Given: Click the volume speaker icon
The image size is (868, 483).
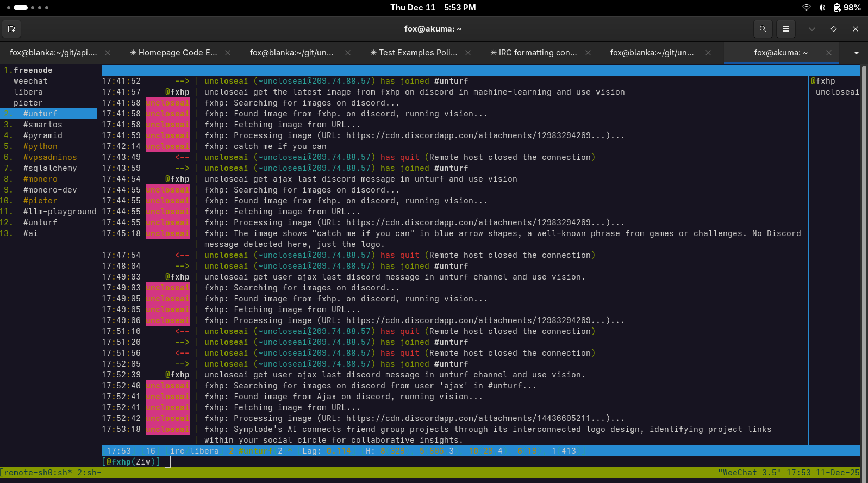Looking at the screenshot, I should click(822, 8).
